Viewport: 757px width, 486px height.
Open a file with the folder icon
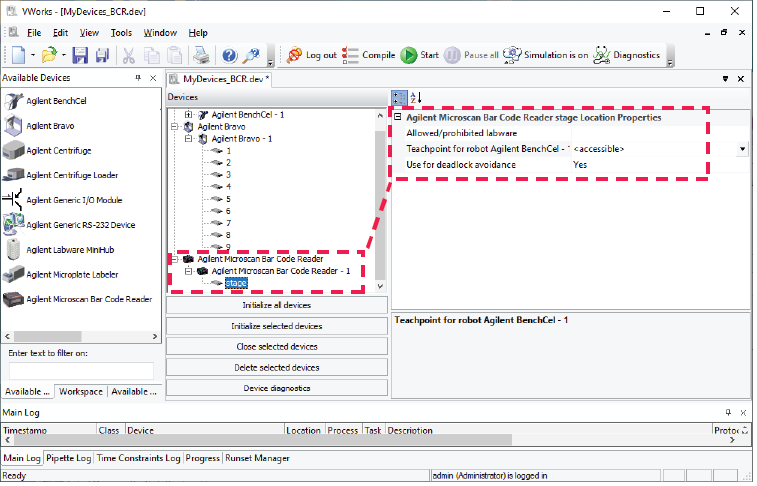point(49,55)
